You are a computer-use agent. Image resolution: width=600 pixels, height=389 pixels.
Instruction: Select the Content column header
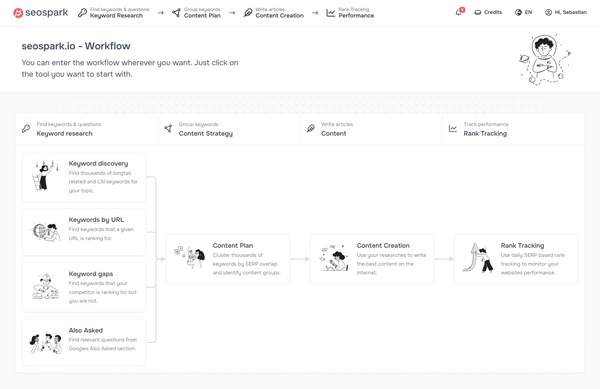(x=371, y=129)
